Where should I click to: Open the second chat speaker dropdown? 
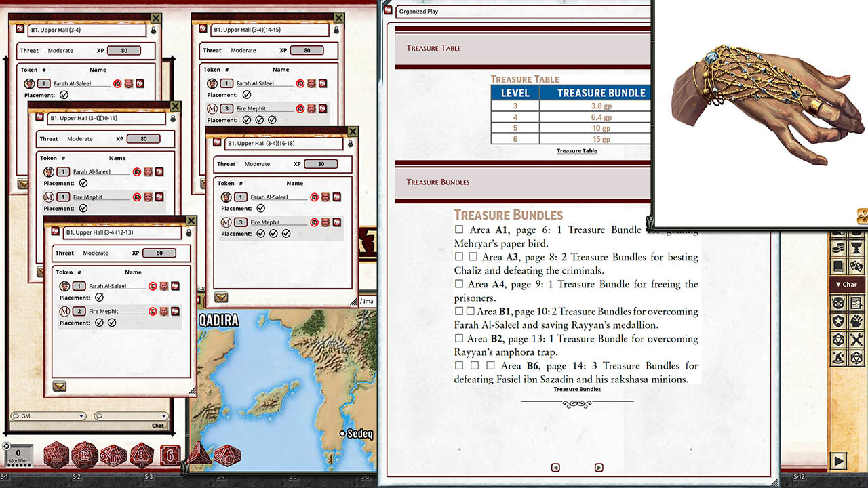click(x=164, y=416)
